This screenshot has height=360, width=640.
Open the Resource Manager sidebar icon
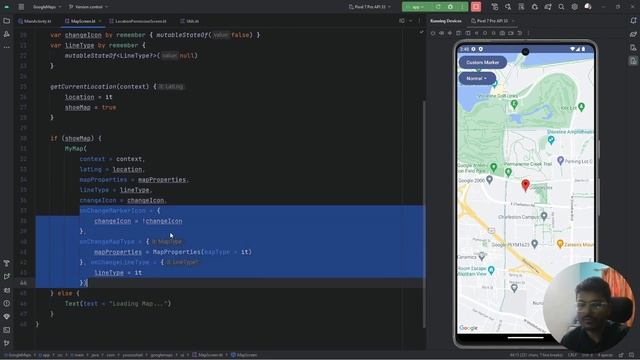7,34
